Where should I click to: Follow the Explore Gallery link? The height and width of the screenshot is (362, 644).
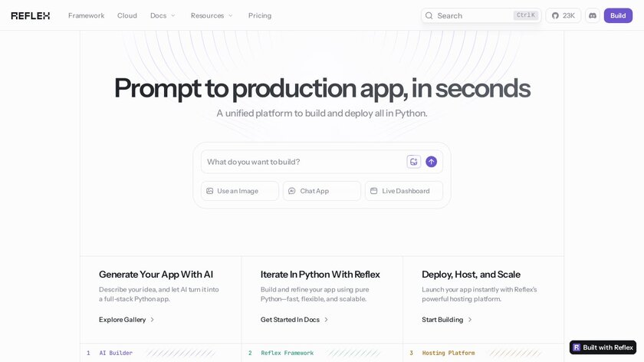[127, 320]
